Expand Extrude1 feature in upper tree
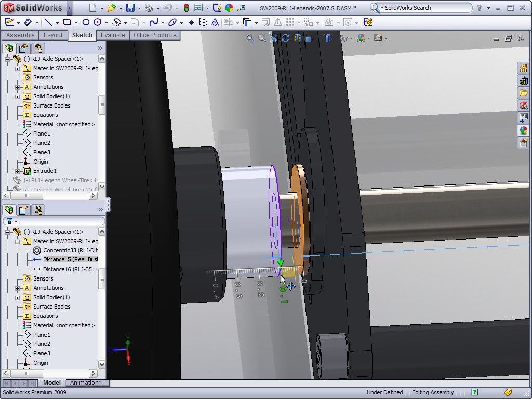Screen dimensions: 532x399 point(17,171)
